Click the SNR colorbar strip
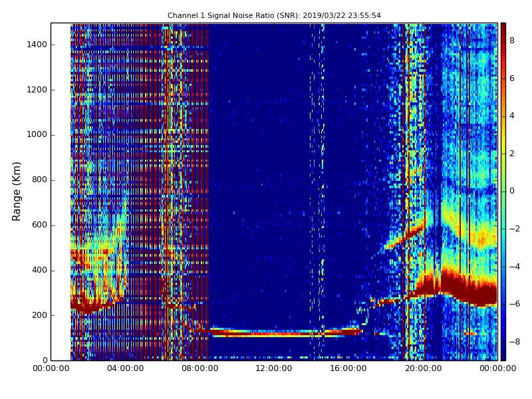 [503, 192]
